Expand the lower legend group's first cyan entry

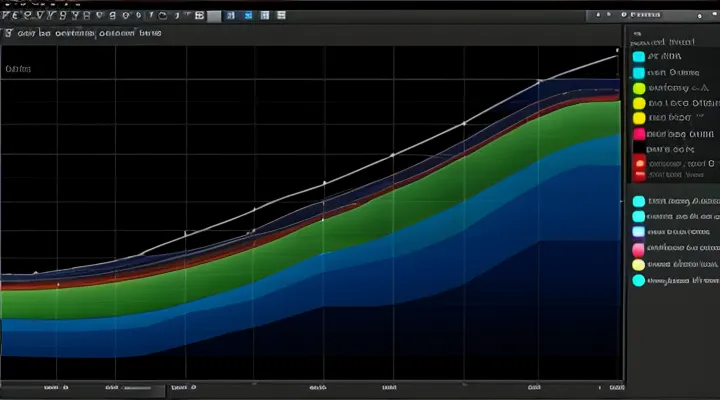click(x=639, y=200)
